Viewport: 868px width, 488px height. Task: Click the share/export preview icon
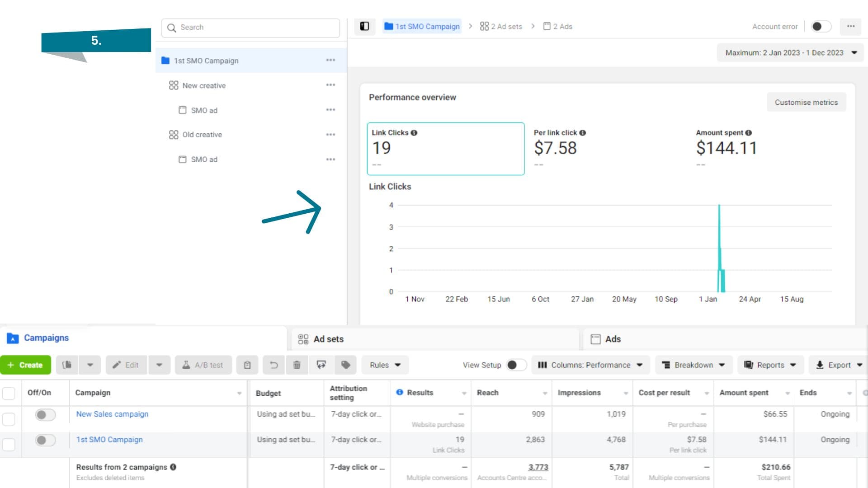(x=321, y=365)
